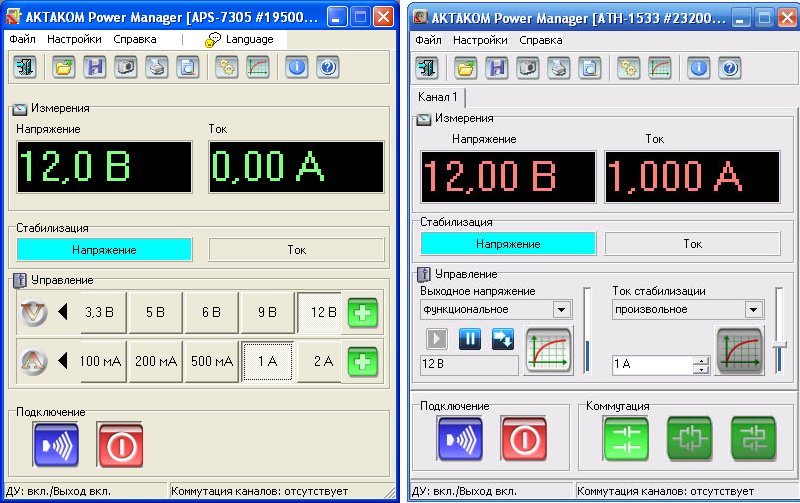Open file folder icon in APS-7305 window
The height and width of the screenshot is (503, 800).
pos(64,67)
